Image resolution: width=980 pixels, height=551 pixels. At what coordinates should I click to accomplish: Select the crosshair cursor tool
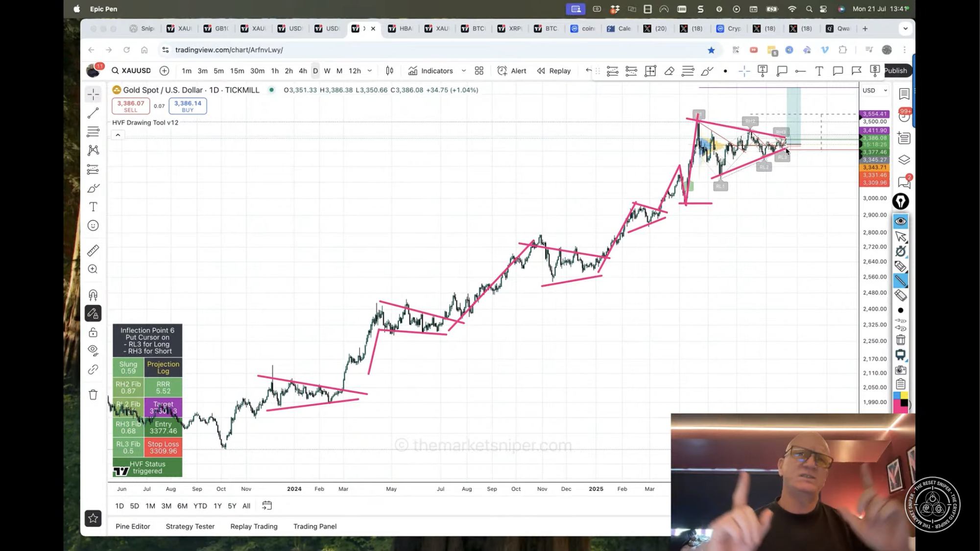pyautogui.click(x=93, y=94)
